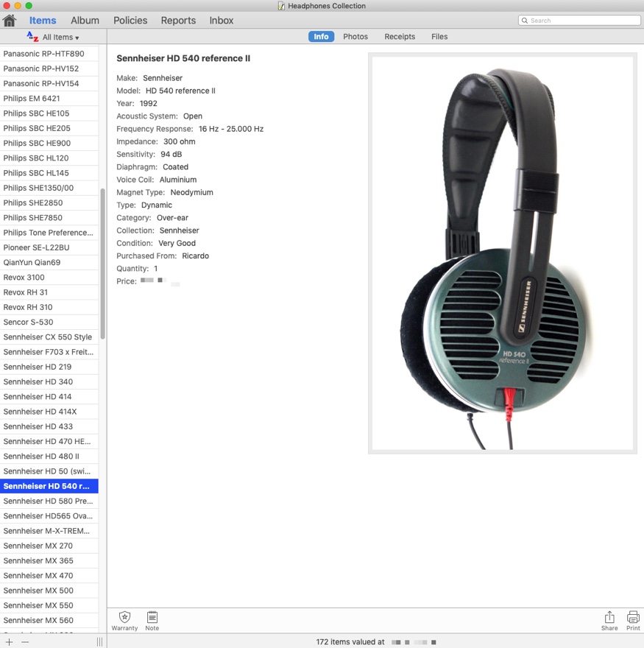Open the Warranty icon
This screenshot has width=644, height=648.
124,621
